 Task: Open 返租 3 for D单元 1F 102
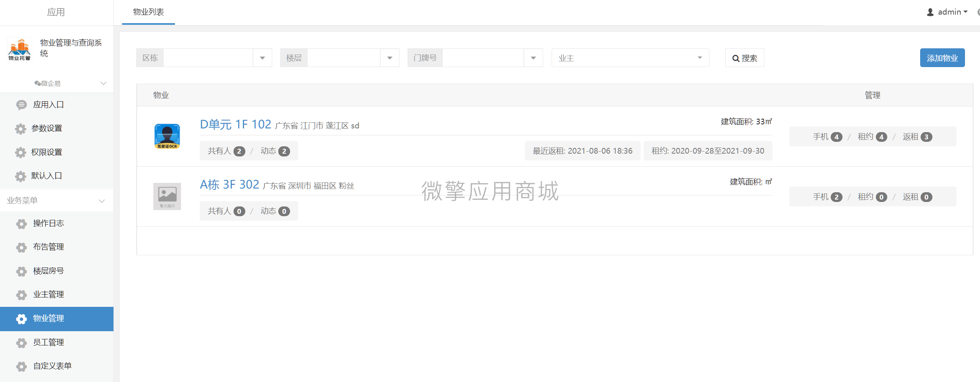pos(917,137)
